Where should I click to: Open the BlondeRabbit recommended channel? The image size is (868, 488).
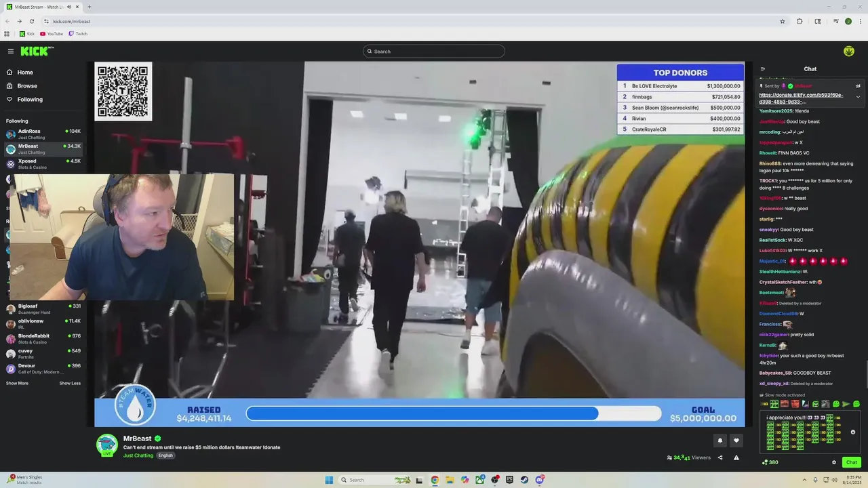click(x=43, y=338)
